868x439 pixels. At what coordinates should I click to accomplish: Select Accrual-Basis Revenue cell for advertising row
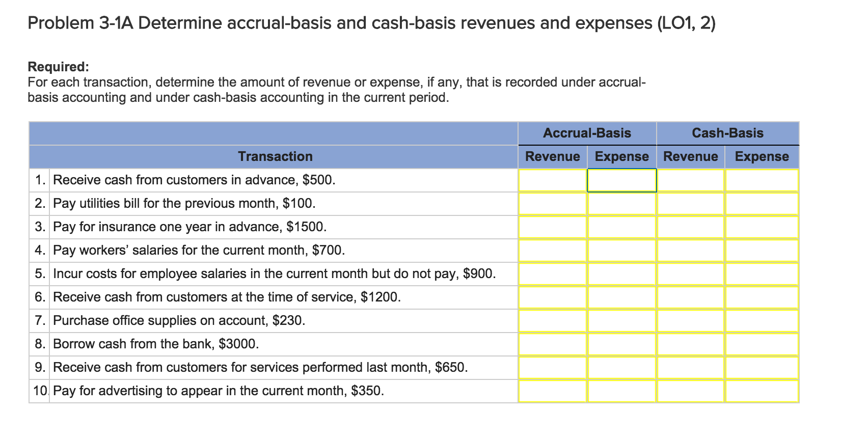point(553,391)
